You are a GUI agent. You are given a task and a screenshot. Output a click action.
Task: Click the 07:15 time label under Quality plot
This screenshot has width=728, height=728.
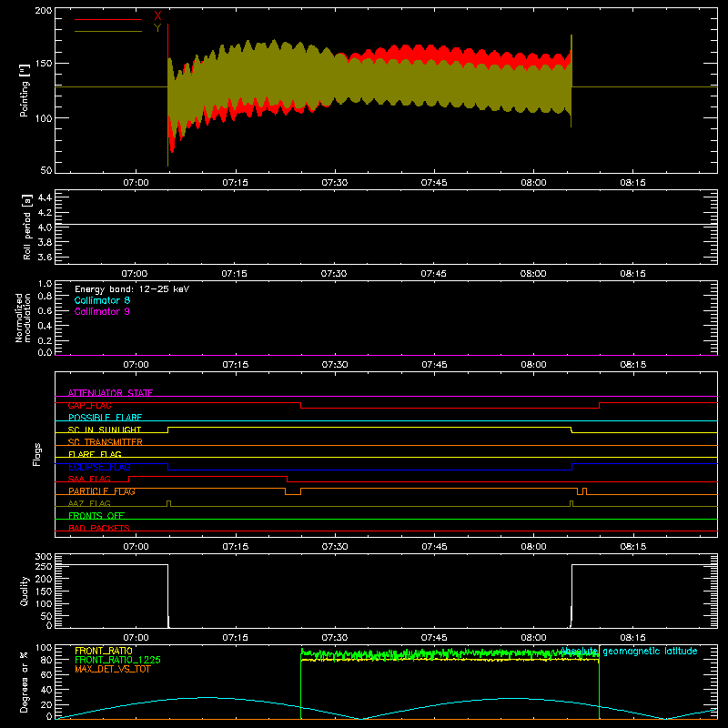(x=236, y=638)
